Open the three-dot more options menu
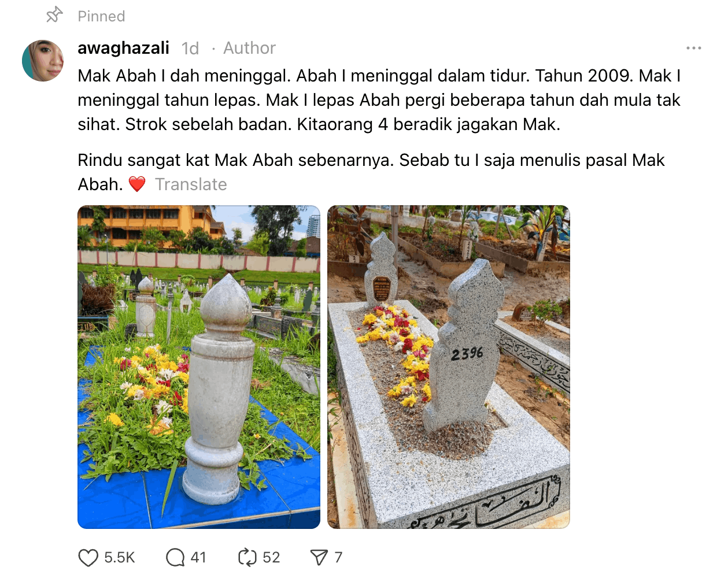Viewport: 728px width, 585px height. pos(694,48)
